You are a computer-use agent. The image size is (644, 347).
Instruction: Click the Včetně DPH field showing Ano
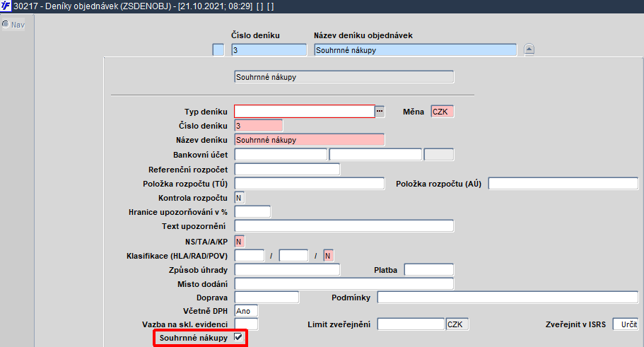tap(246, 311)
